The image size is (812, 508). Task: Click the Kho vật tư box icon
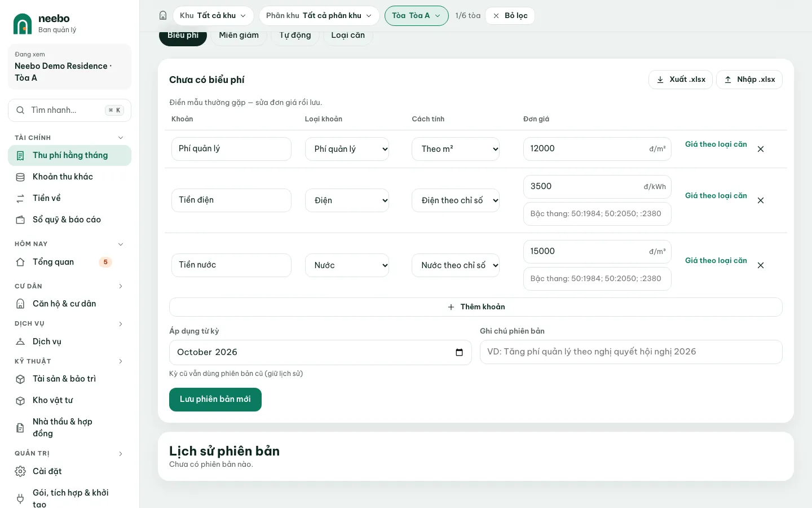tap(20, 400)
